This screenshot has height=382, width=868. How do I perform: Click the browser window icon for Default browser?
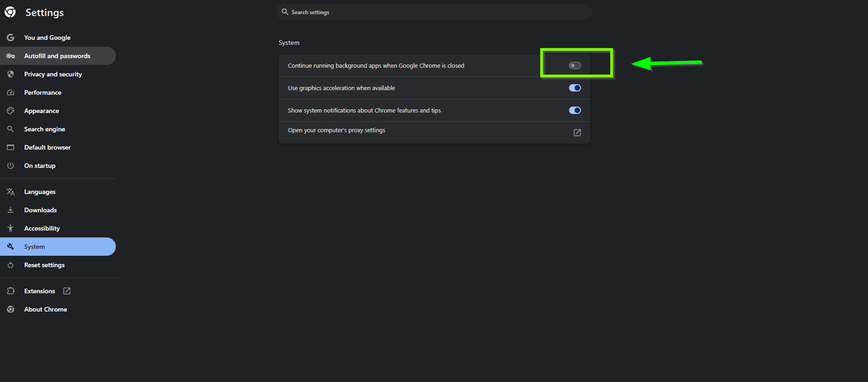10,148
